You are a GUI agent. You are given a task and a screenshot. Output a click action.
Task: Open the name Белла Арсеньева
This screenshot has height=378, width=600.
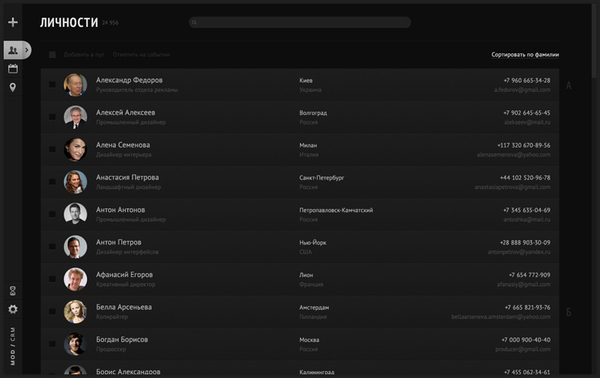(124, 307)
